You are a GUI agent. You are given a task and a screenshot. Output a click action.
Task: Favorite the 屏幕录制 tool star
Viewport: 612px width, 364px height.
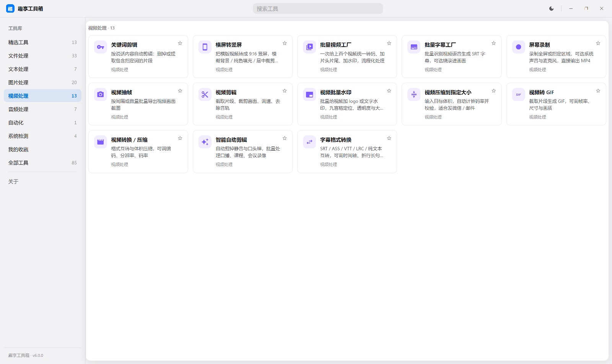coord(598,43)
